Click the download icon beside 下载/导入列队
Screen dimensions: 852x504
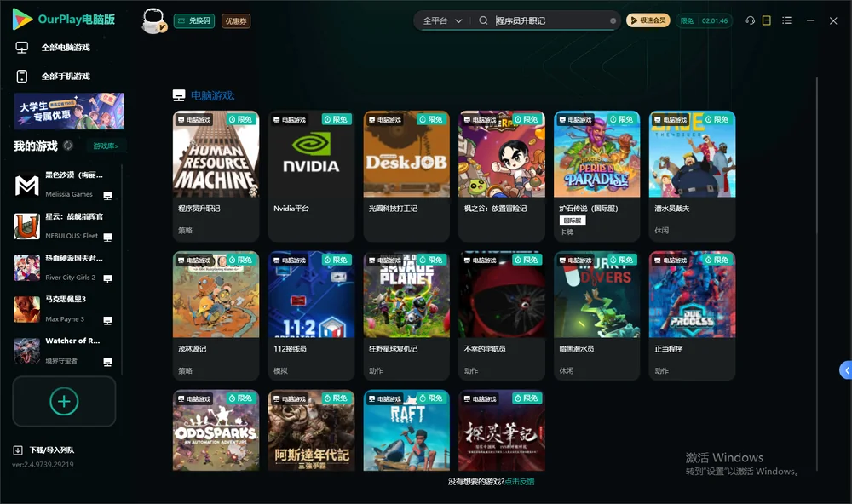[x=18, y=450]
